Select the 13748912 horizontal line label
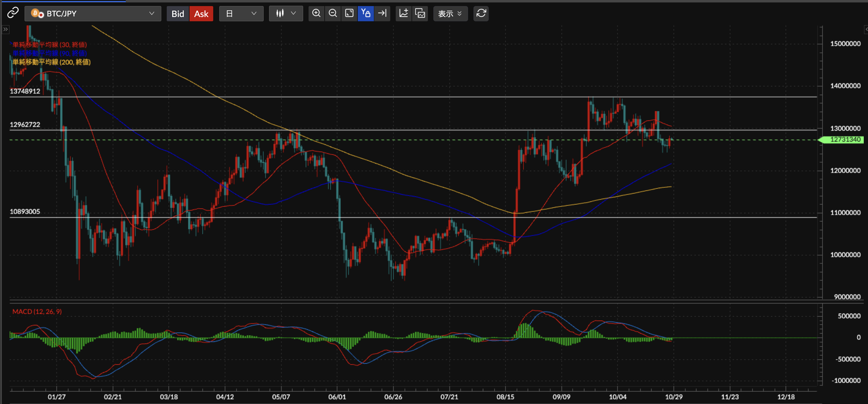Screen dimensions: 868x404 pyautogui.click(x=25, y=91)
